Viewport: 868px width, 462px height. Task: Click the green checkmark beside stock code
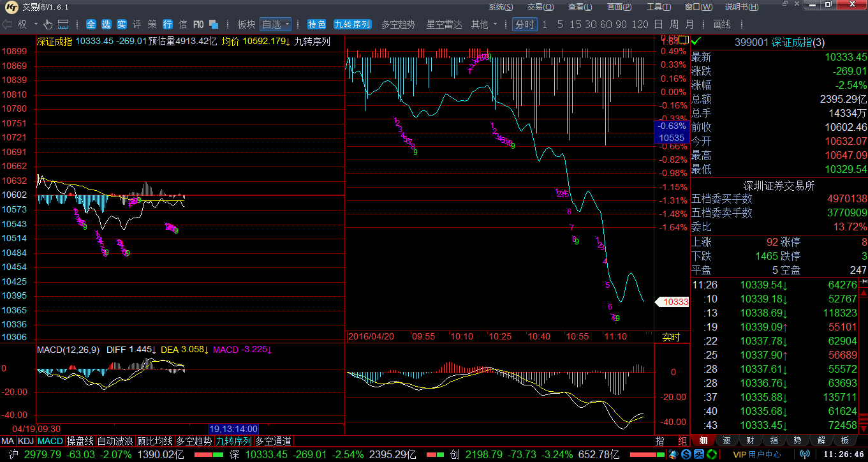[696, 42]
